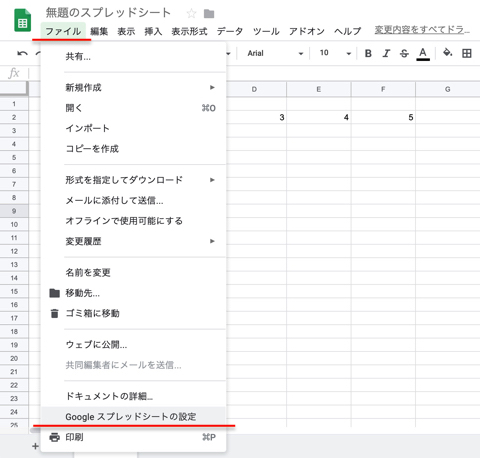Click the trash icon beside ゴミ箱に移動
This screenshot has width=480, height=458.
(54, 313)
